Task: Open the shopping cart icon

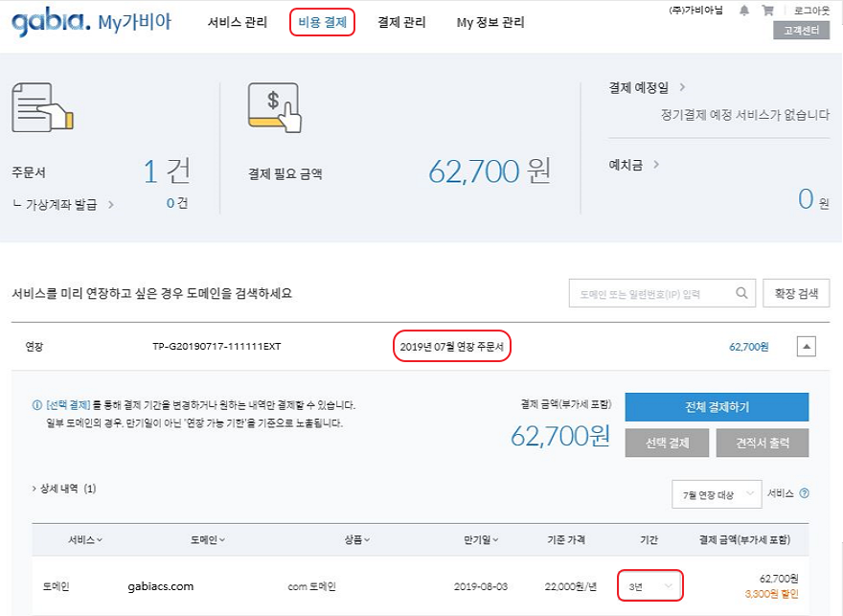Action: point(767,11)
